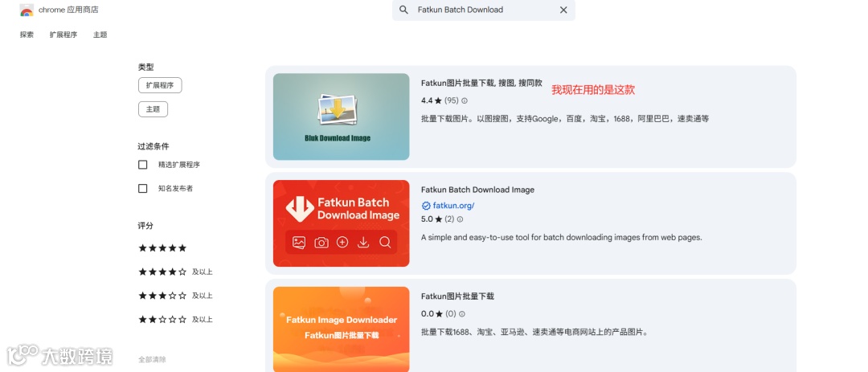Click the (2) review count
Viewport: 868px width, 372px height.
point(449,219)
